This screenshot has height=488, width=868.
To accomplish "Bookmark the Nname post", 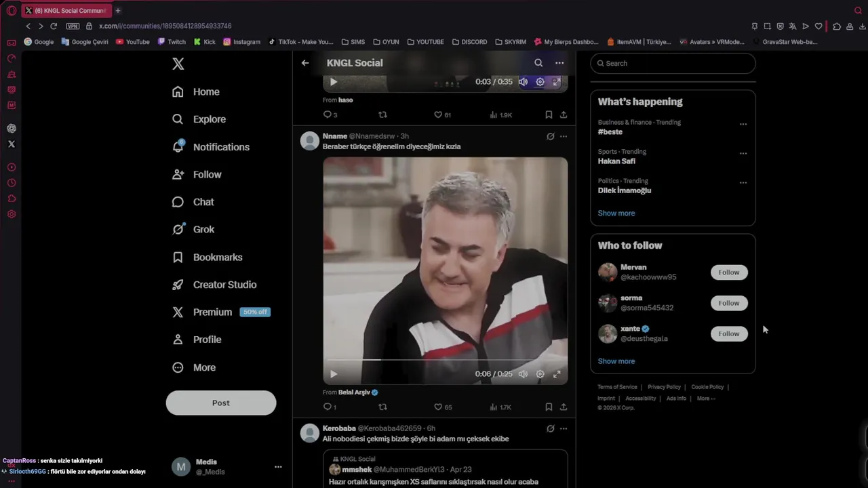I will [549, 407].
